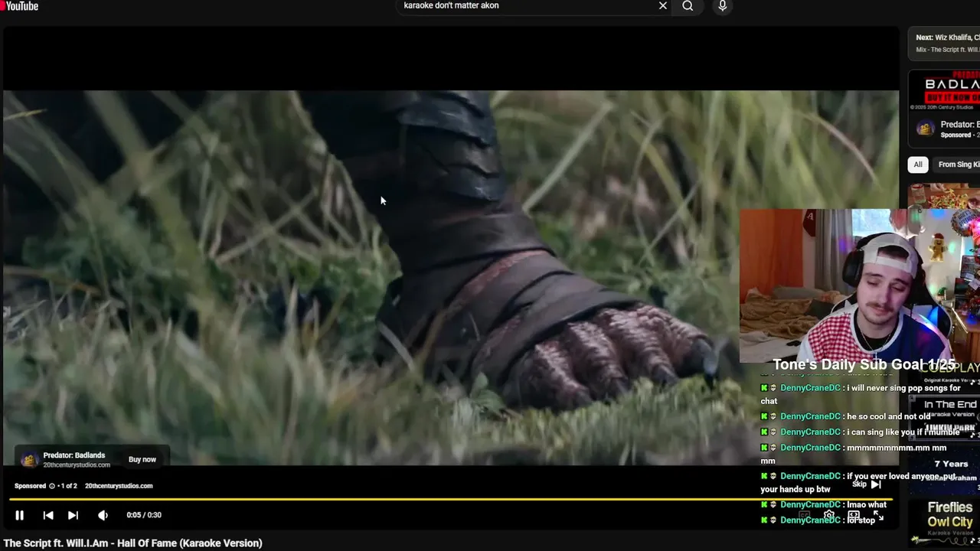Switch to theater mode
The width and height of the screenshot is (980, 551).
click(854, 516)
